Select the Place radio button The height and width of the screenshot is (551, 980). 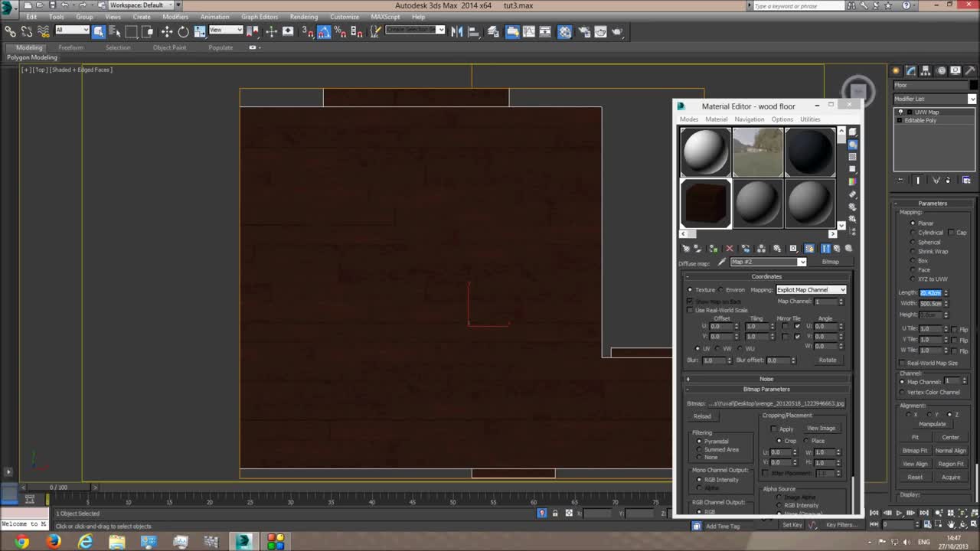click(806, 441)
